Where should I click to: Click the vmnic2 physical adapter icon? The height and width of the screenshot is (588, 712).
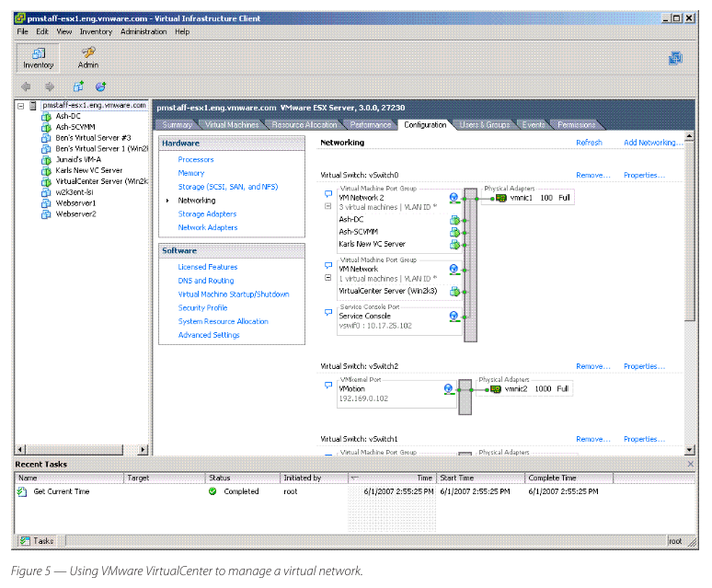496,389
